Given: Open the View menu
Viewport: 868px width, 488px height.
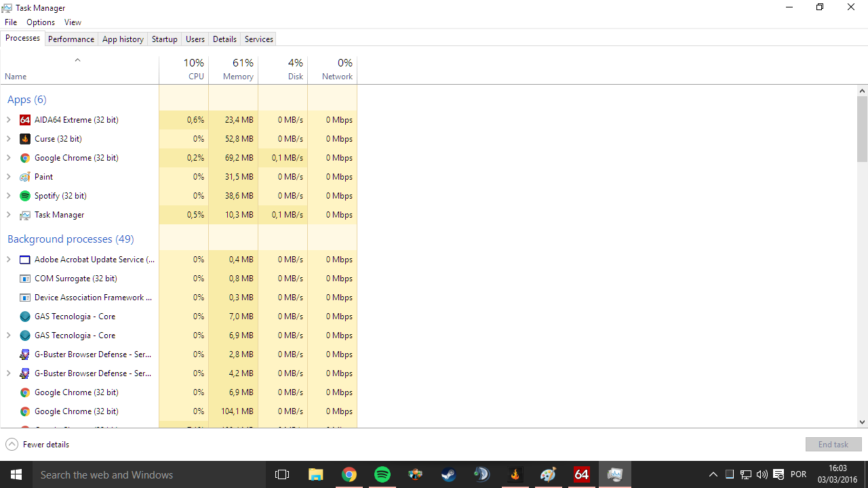Looking at the screenshot, I should tap(73, 22).
